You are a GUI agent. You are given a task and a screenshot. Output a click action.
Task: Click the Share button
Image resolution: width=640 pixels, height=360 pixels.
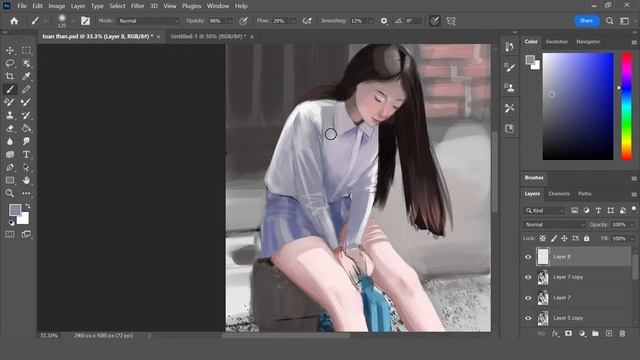(587, 21)
